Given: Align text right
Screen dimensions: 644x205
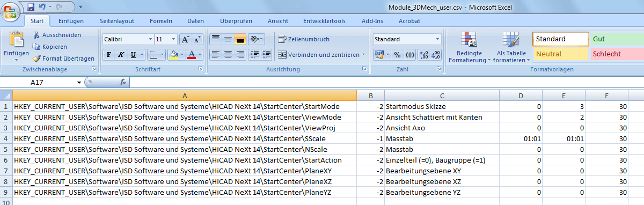Looking at the screenshot, I should tap(240, 54).
